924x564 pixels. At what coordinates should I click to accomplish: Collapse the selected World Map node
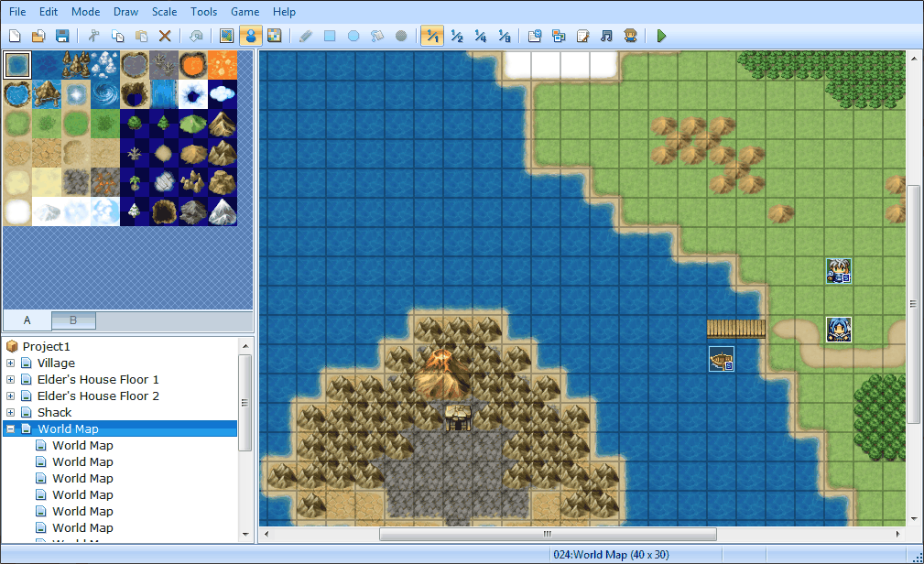coord(11,429)
